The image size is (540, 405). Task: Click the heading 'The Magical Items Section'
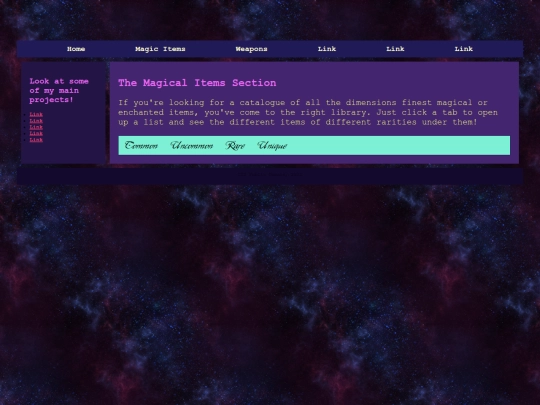click(x=197, y=83)
